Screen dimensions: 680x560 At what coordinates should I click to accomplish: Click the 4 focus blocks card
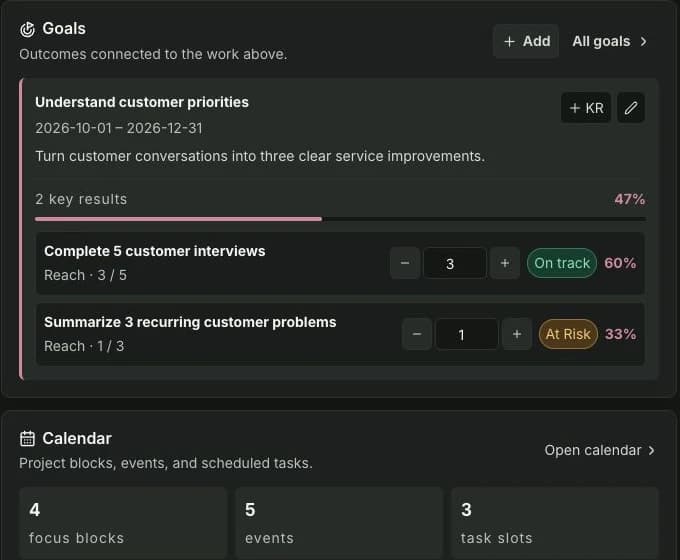pos(123,523)
